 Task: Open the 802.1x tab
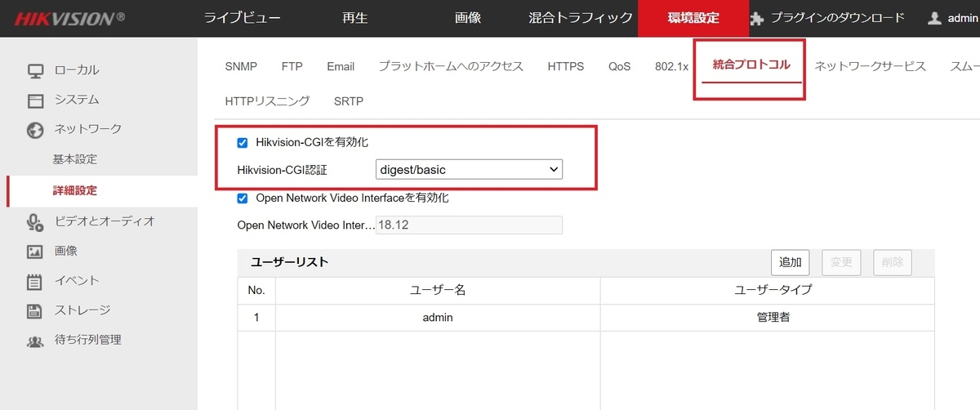(x=672, y=66)
